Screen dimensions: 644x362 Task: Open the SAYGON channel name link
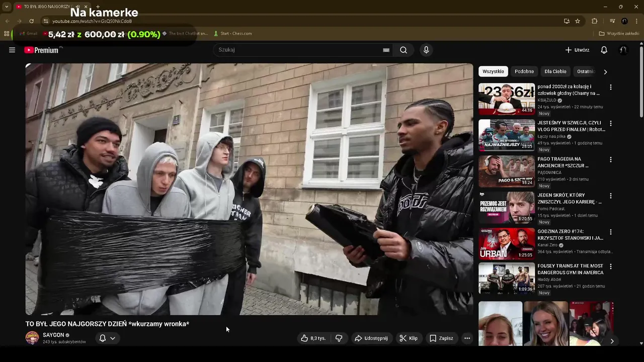point(53,335)
